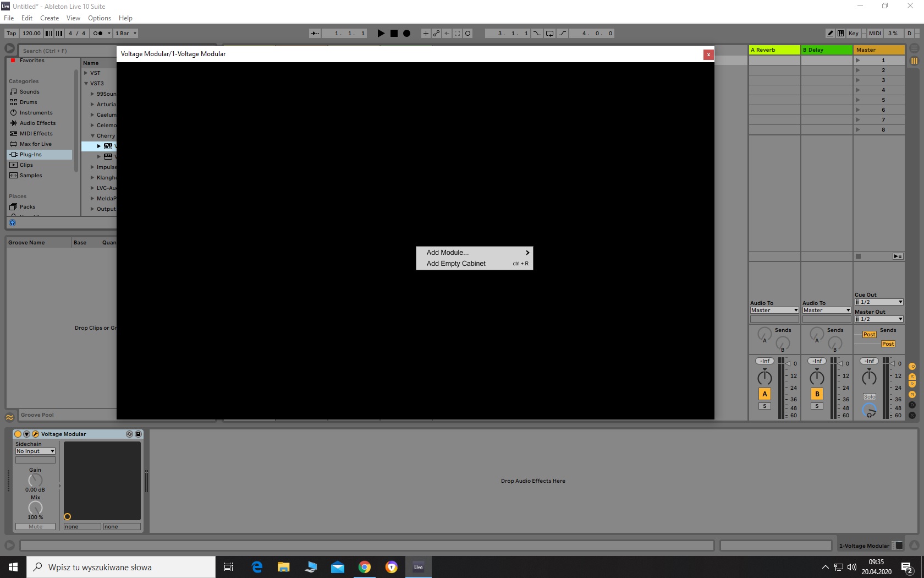924x578 pixels.
Task: Choose Add Empty Cabinet menu entry
Action: (475, 263)
